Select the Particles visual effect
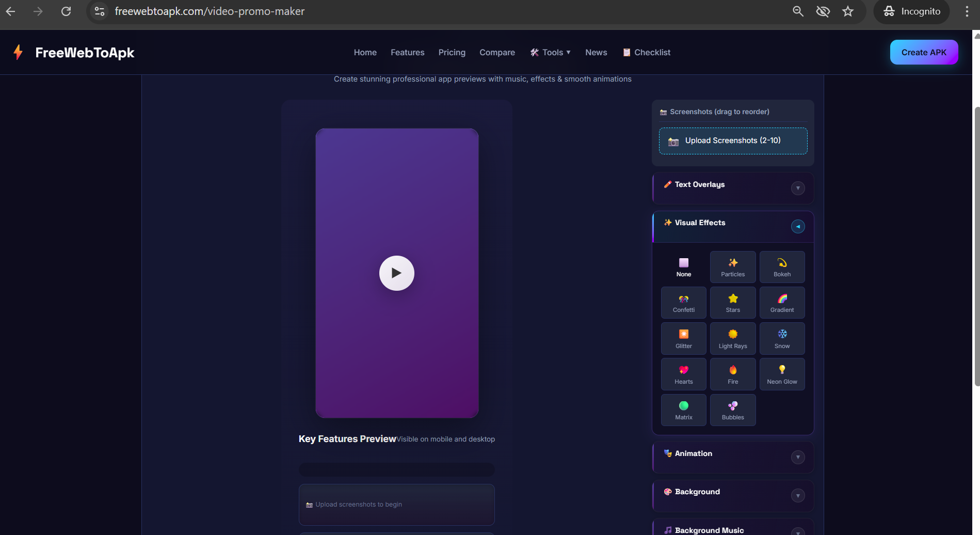Screen dimensions: 980x535 (732, 266)
